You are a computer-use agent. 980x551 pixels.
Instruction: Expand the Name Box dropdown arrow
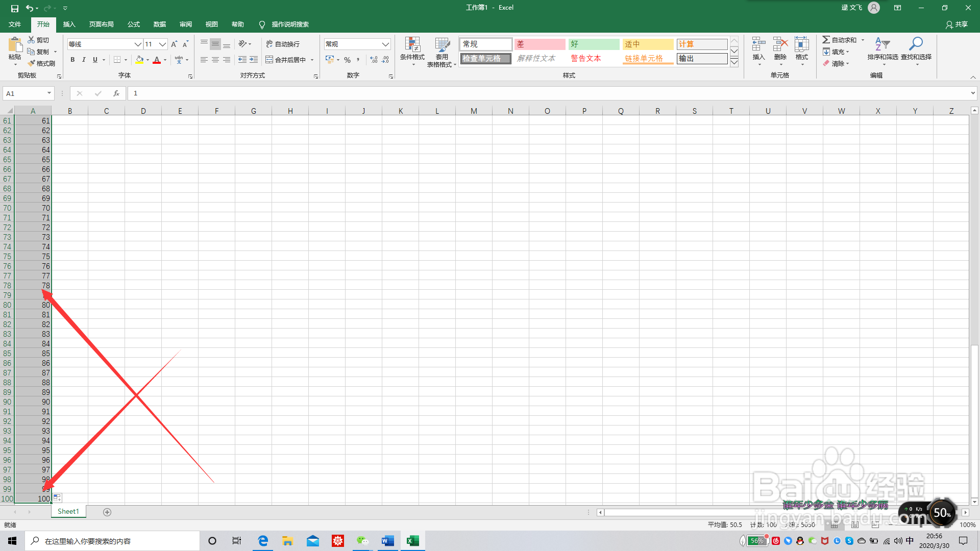pyautogui.click(x=49, y=93)
